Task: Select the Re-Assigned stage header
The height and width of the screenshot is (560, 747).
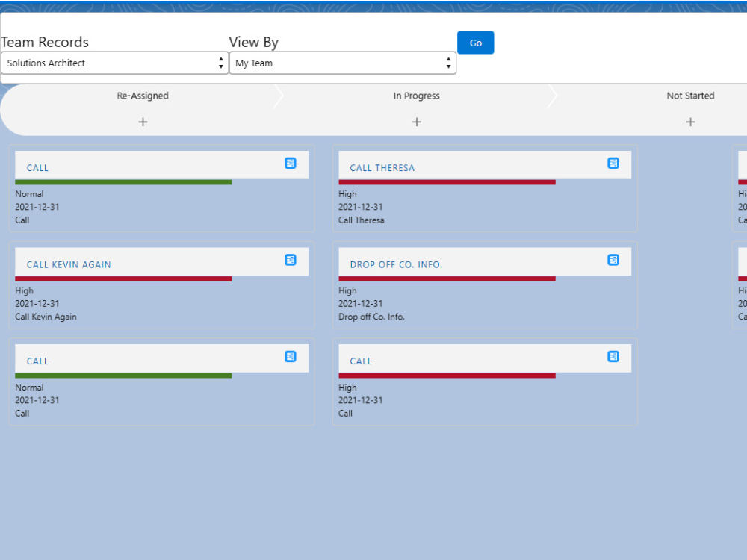Action: (x=143, y=96)
